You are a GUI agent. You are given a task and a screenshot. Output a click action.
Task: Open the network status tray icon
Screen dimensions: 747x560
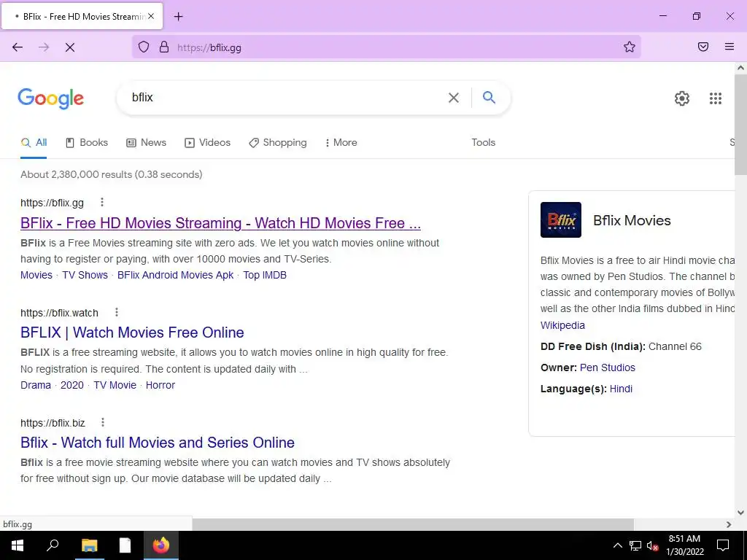coord(635,545)
